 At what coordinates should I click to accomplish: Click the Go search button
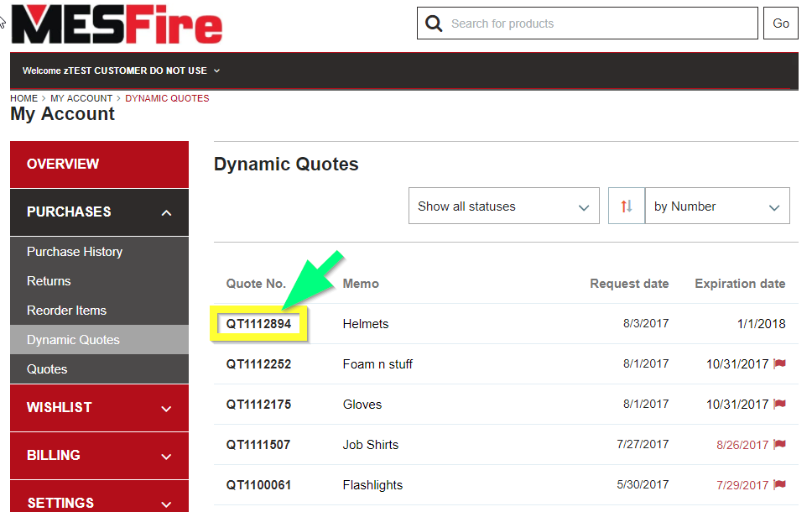point(781,24)
